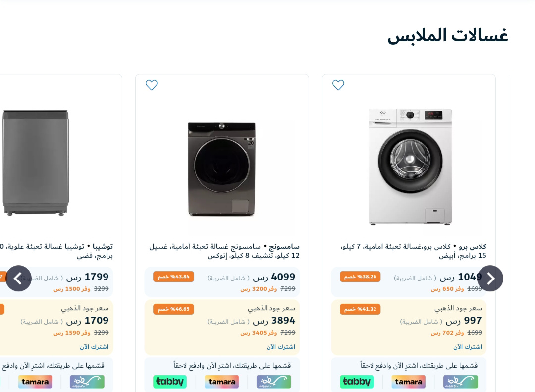Viewport: 535px width, 392px height.
Task: Open the Samsung 12 kilo washer title link
Action: tap(224, 251)
